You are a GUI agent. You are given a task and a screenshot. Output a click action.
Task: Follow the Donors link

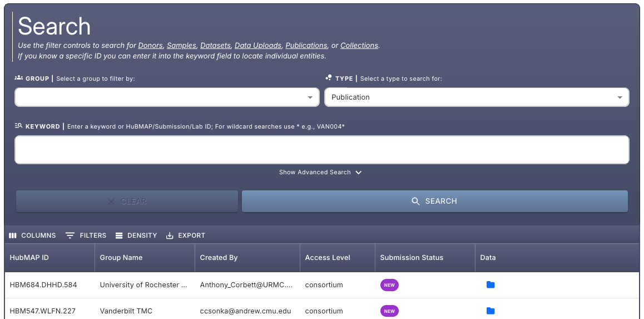pyautogui.click(x=150, y=46)
